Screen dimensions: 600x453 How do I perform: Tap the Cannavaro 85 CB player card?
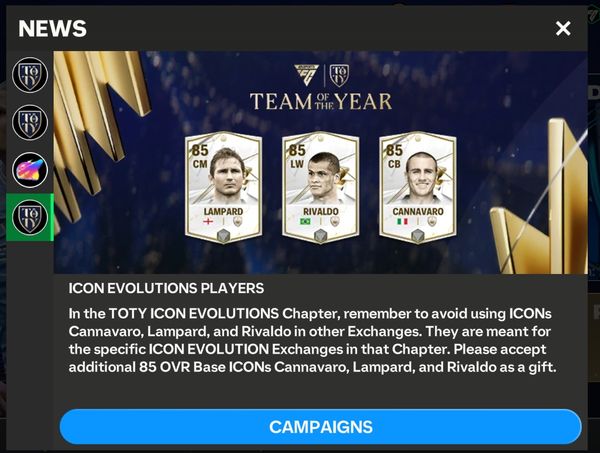[x=418, y=188]
